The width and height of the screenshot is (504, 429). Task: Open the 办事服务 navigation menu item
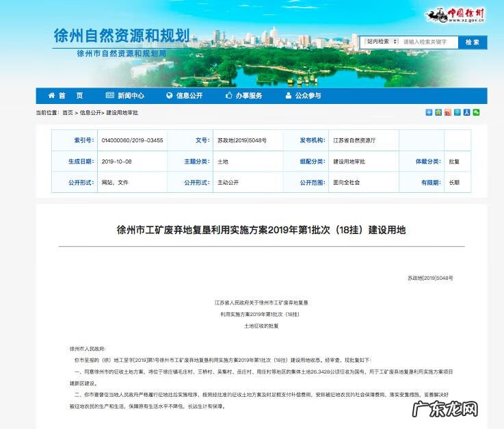click(x=249, y=96)
